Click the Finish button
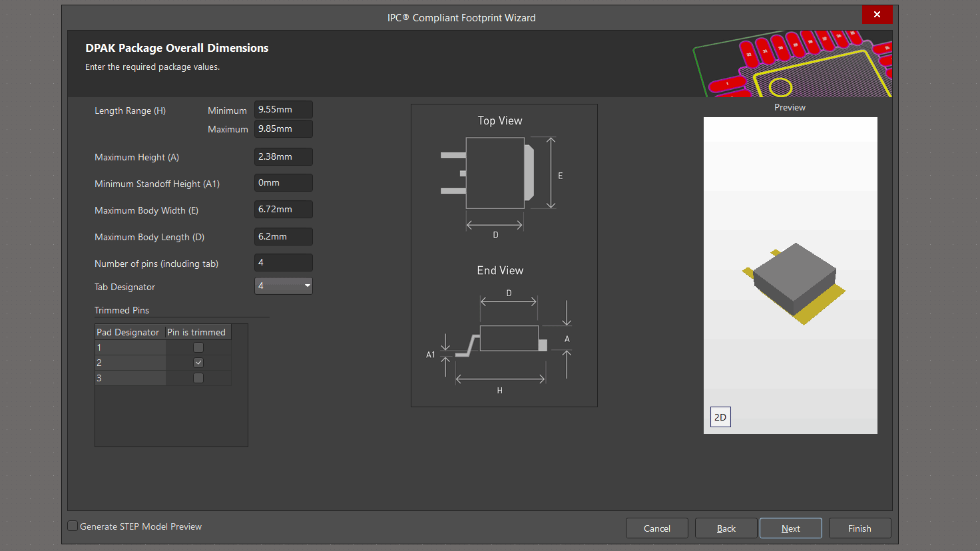 [x=859, y=528]
